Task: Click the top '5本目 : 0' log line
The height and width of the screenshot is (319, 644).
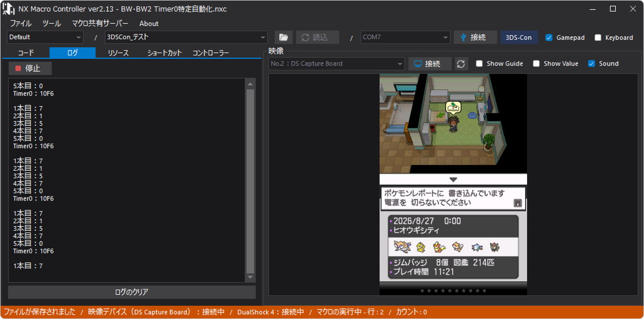Action: tap(28, 86)
